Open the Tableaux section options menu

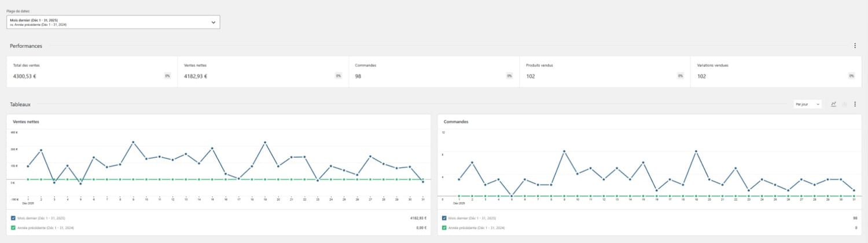(855, 104)
